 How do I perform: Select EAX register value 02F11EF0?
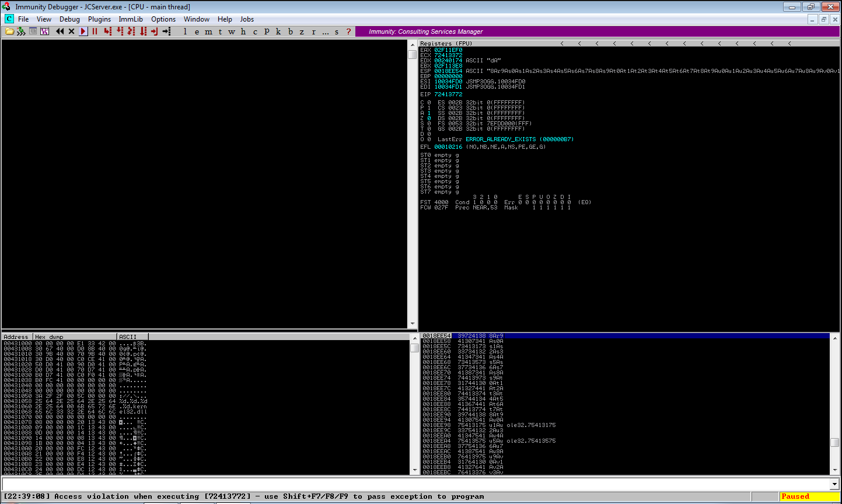(448, 50)
